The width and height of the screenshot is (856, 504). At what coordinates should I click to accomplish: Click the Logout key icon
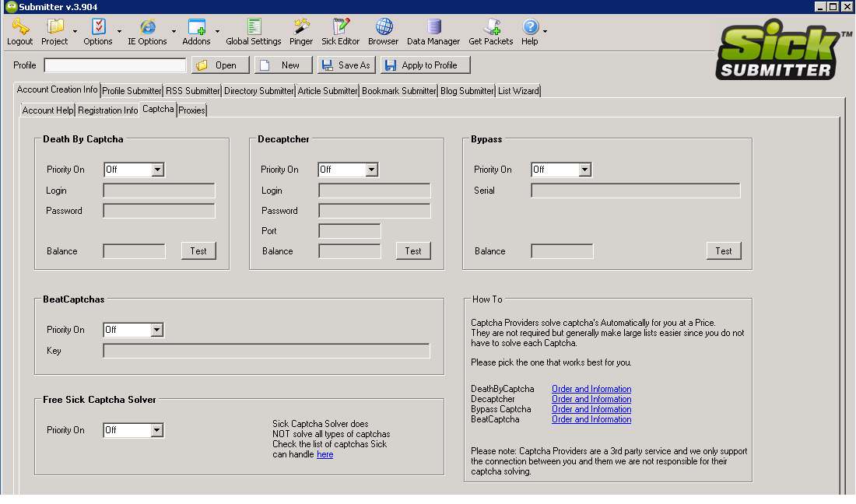pyautogui.click(x=20, y=26)
